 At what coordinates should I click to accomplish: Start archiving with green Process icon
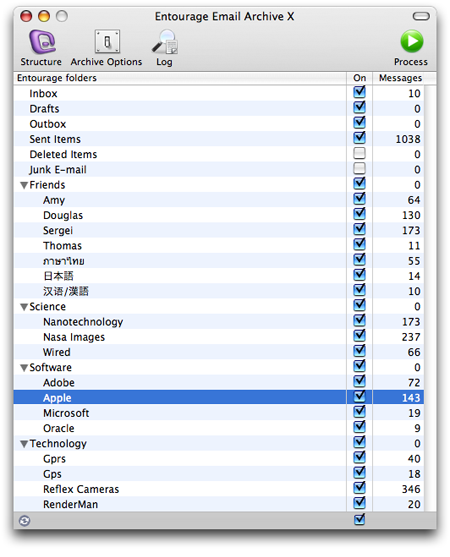click(x=412, y=42)
